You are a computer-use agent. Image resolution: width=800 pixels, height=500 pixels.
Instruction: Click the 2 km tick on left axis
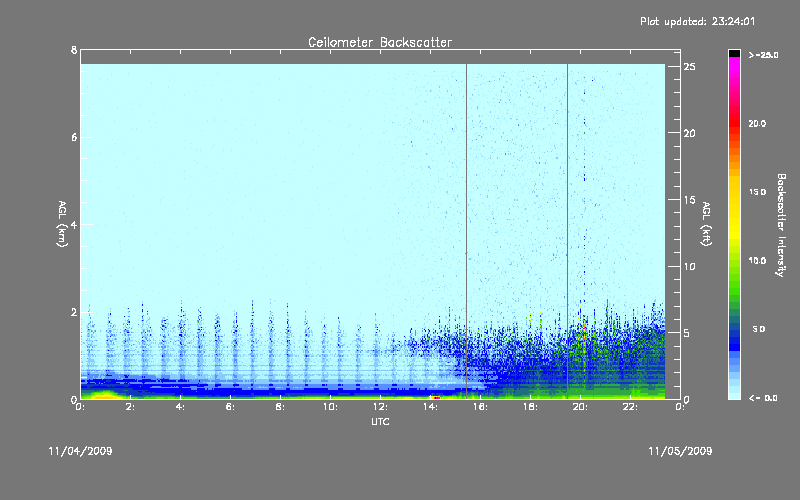click(74, 312)
